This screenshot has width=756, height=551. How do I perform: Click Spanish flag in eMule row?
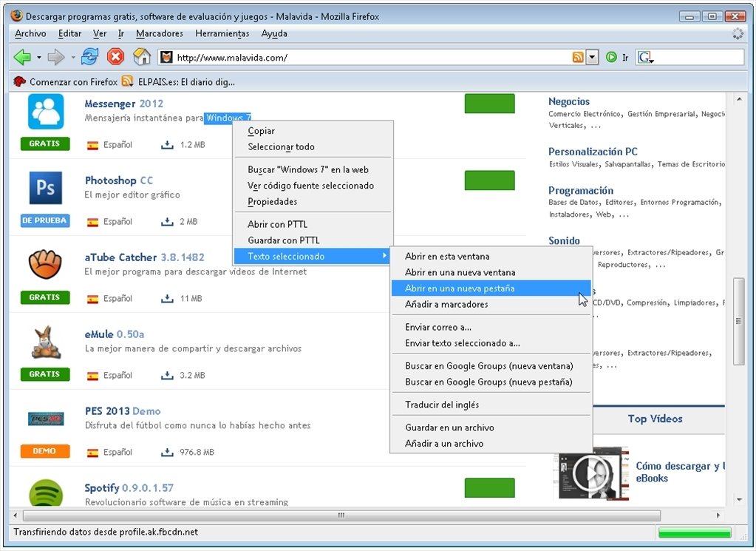pyautogui.click(x=92, y=376)
